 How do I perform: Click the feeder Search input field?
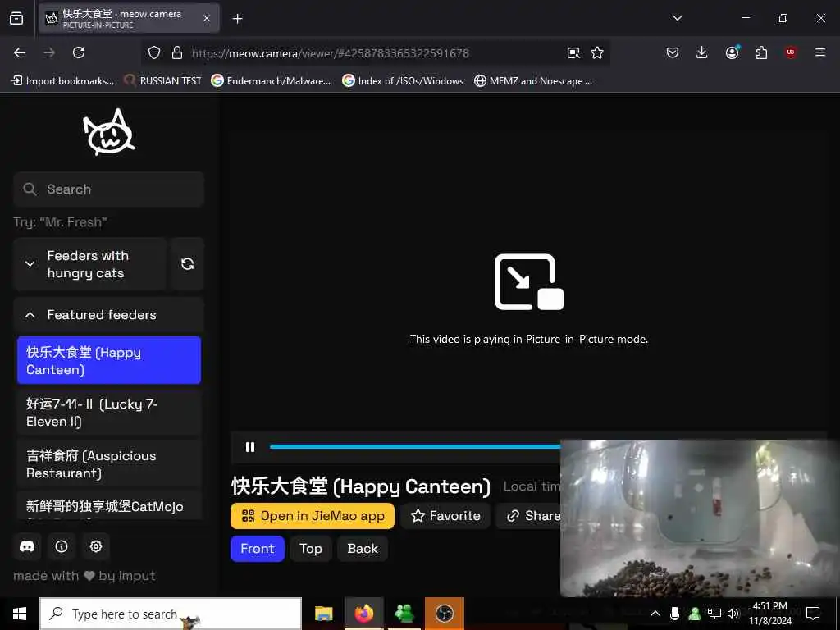[109, 189]
